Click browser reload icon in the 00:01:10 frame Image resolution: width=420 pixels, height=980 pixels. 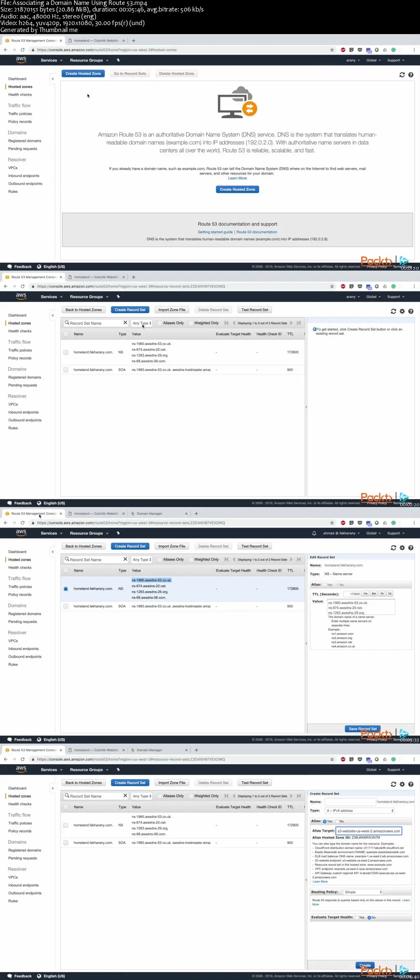click(23, 50)
